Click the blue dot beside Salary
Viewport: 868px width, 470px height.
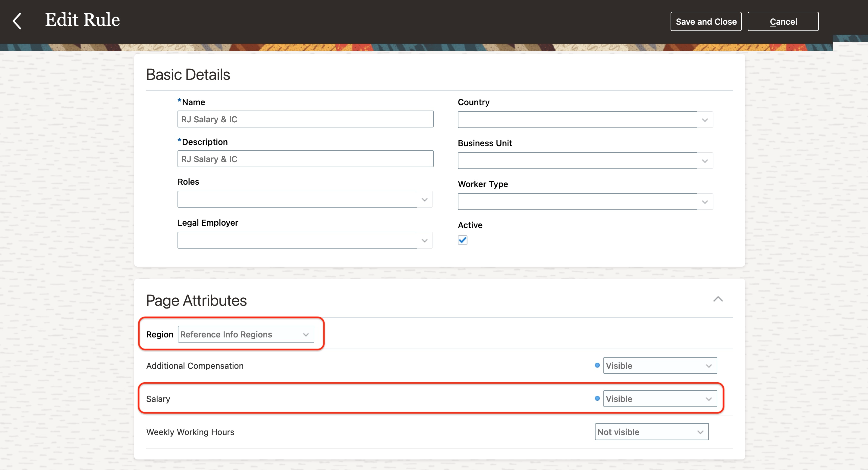[x=597, y=398]
